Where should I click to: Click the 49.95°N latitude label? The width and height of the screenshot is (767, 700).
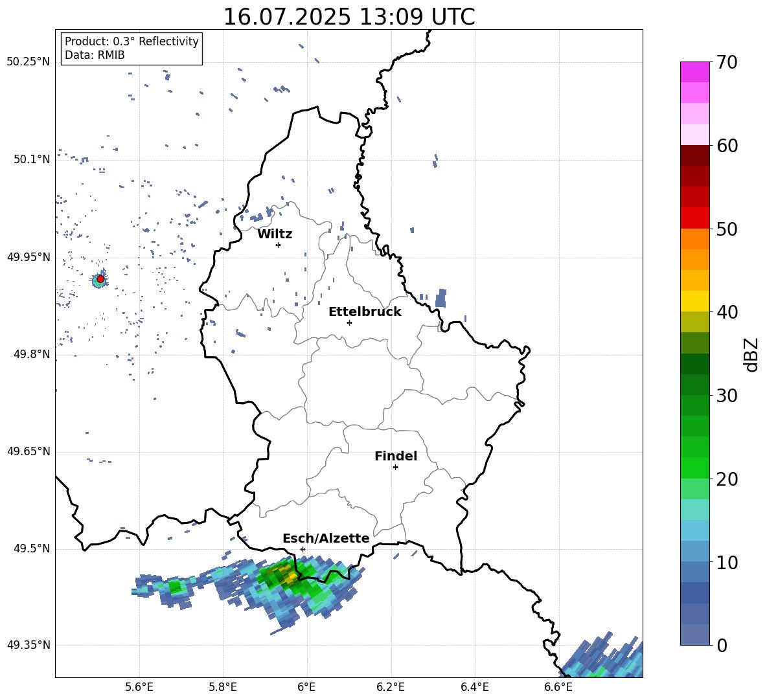pyautogui.click(x=29, y=257)
